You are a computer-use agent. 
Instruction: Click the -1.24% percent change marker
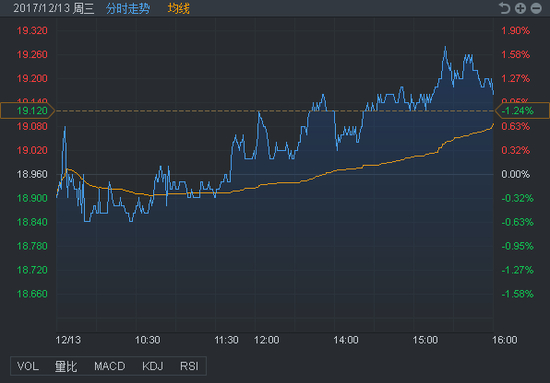pos(522,111)
